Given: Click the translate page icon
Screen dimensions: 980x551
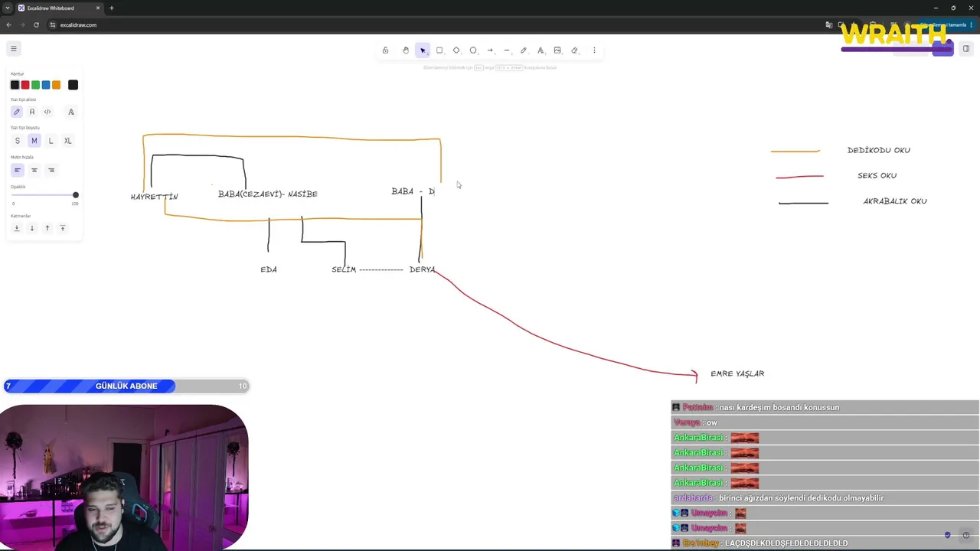Looking at the screenshot, I should click(x=829, y=24).
